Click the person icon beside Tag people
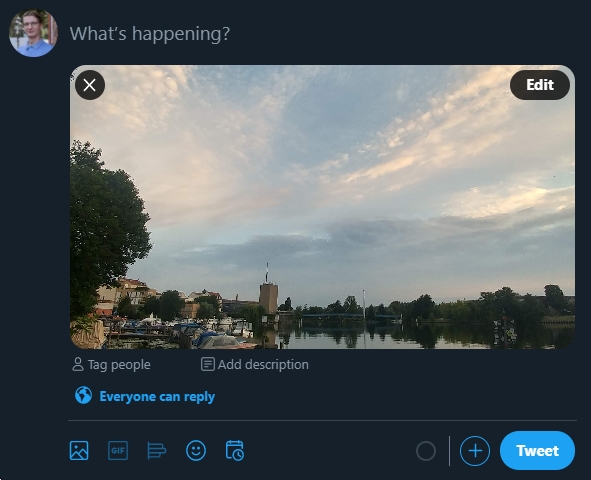The height and width of the screenshot is (480, 591). [78, 365]
